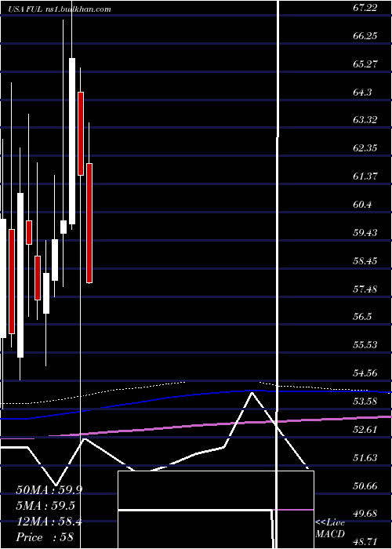Click the 61.37 price axis label
Viewport: 392px width, 549px height.
[x=365, y=176]
